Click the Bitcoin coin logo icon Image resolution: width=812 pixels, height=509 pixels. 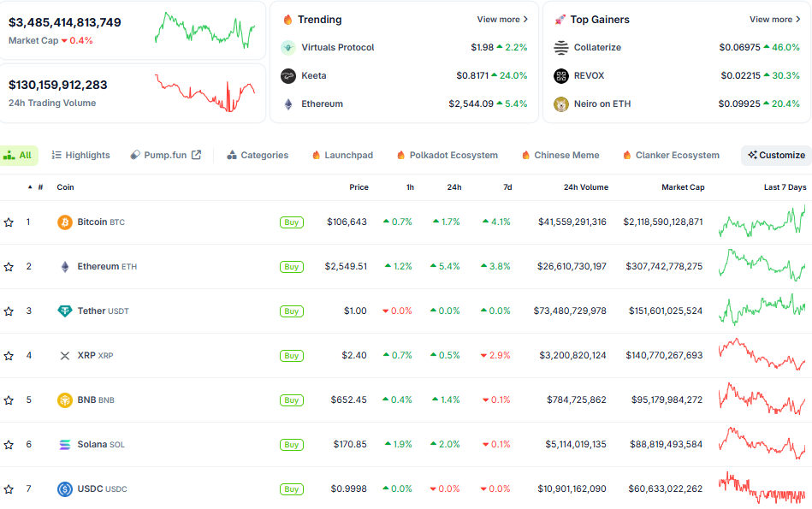click(65, 222)
